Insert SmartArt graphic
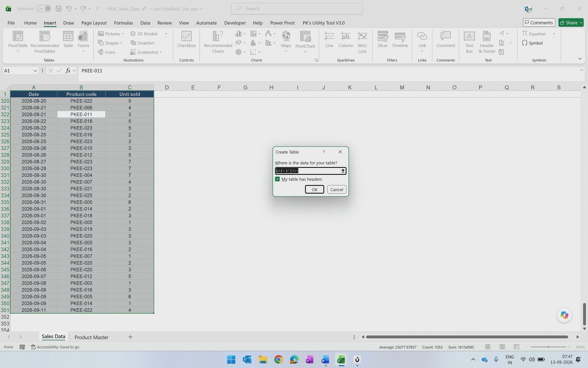Image resolution: width=588 pixels, height=368 pixels. click(142, 43)
